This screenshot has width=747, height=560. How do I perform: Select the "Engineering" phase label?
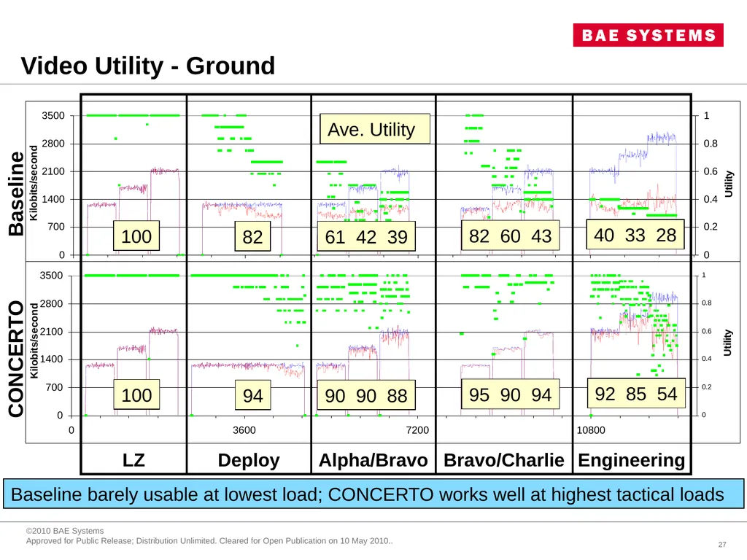point(632,461)
